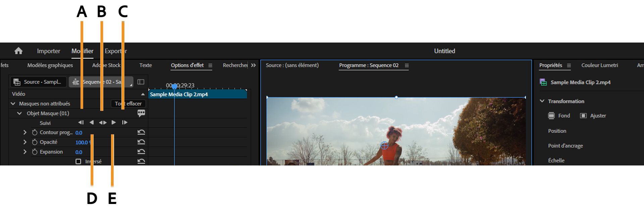Open Options d'effet panel menu
This screenshot has width=644, height=208.
210,65
